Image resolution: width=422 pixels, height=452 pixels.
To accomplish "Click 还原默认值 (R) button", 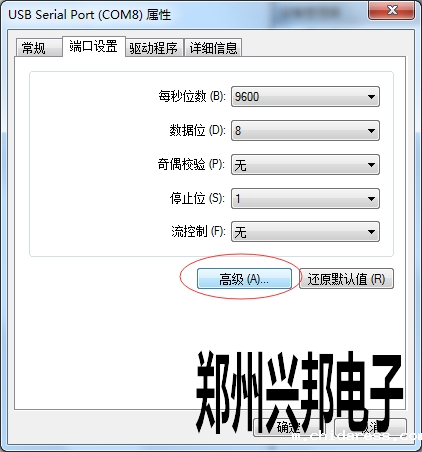I will click(346, 279).
